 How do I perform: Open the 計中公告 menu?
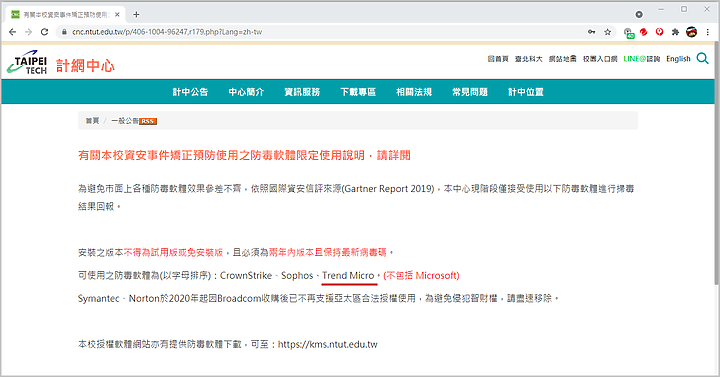tap(190, 92)
